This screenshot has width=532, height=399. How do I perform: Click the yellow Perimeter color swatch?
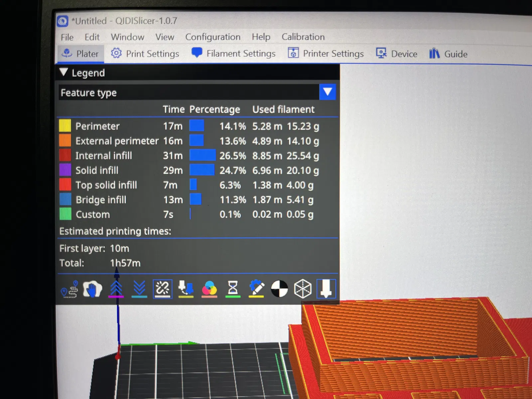coord(65,126)
